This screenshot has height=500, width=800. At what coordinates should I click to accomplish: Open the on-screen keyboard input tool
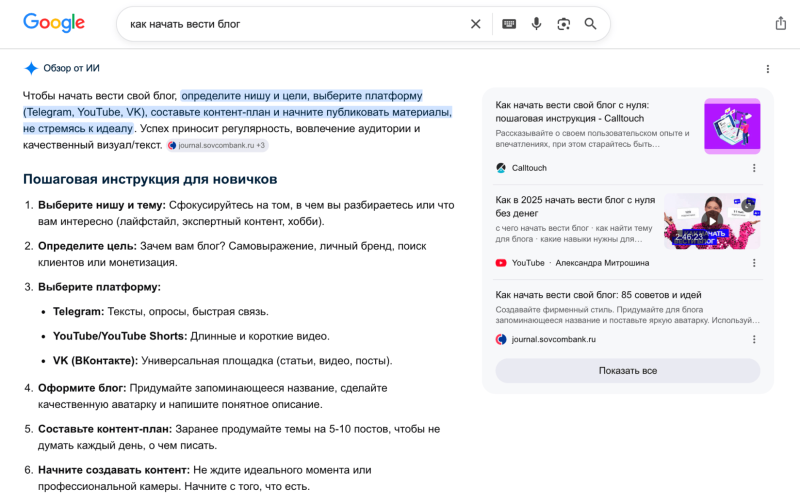point(509,24)
